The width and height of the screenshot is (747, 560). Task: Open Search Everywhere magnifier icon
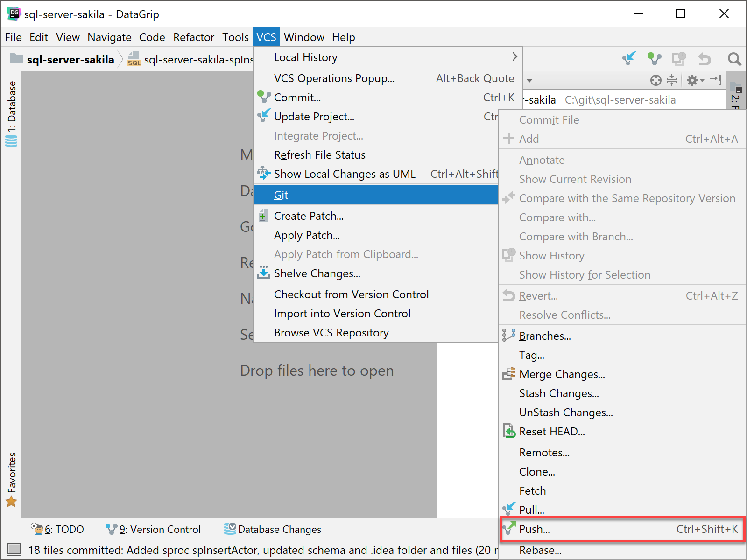(734, 59)
